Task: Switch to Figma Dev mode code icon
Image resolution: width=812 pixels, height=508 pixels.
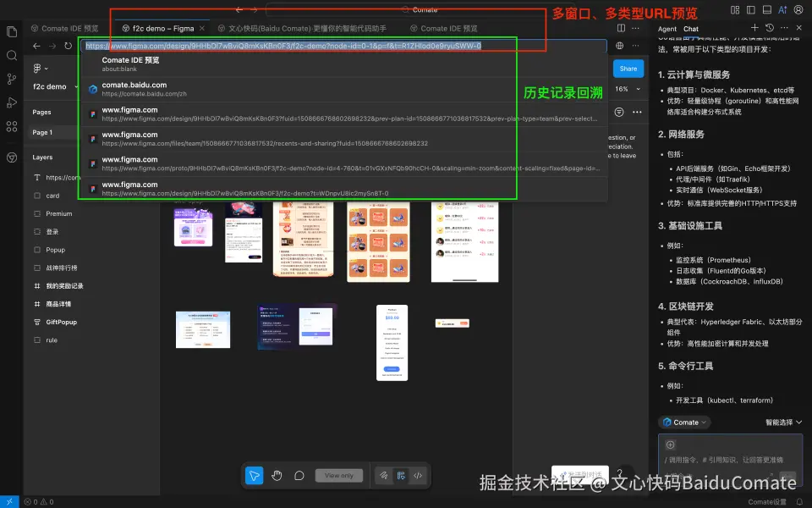Action: (418, 475)
